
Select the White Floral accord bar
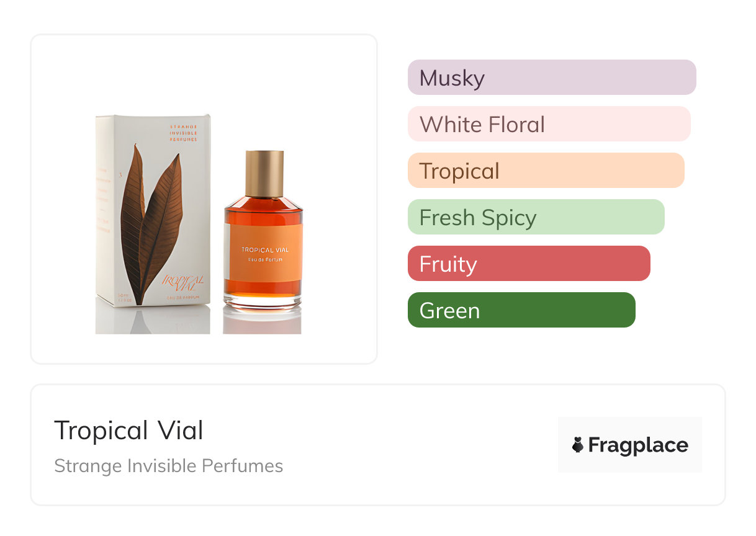click(x=549, y=124)
